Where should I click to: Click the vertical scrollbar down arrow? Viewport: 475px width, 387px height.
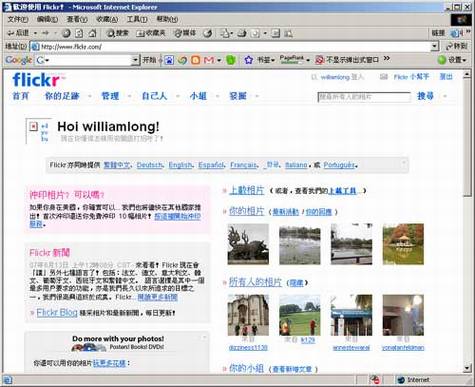[466, 368]
